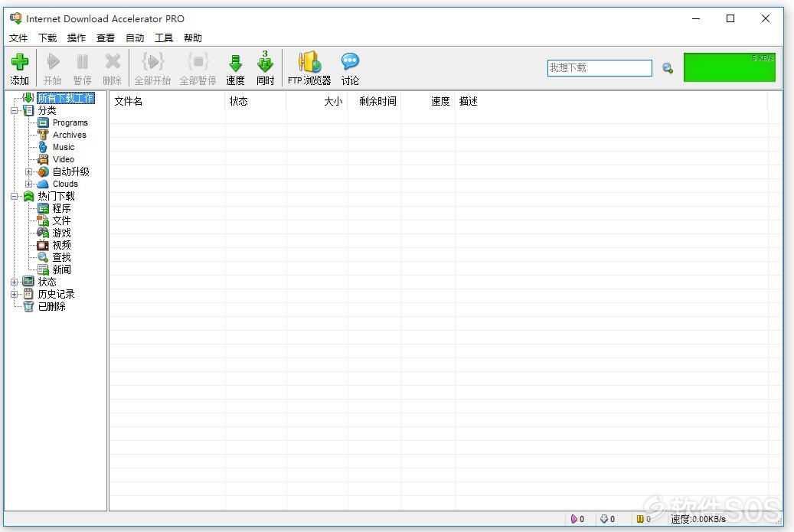This screenshot has width=794, height=532.
Task: Open the 帮助 menu
Action: tap(193, 38)
